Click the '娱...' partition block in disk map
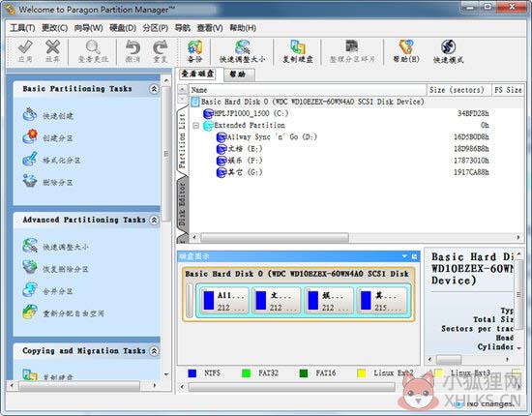 [329, 301]
